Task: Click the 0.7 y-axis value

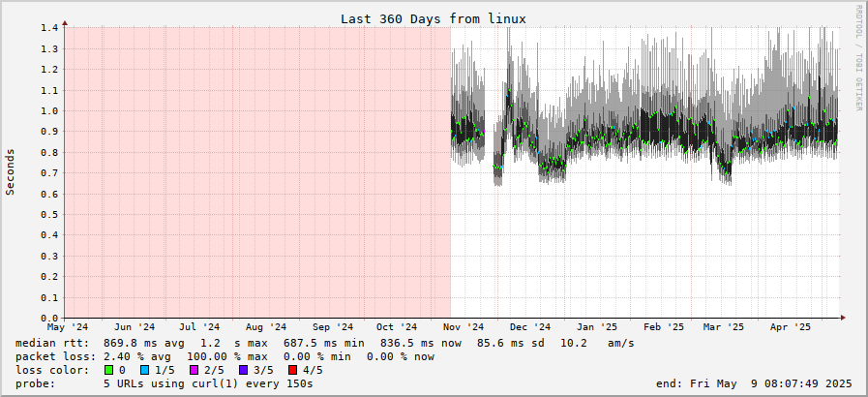Action: click(x=49, y=172)
